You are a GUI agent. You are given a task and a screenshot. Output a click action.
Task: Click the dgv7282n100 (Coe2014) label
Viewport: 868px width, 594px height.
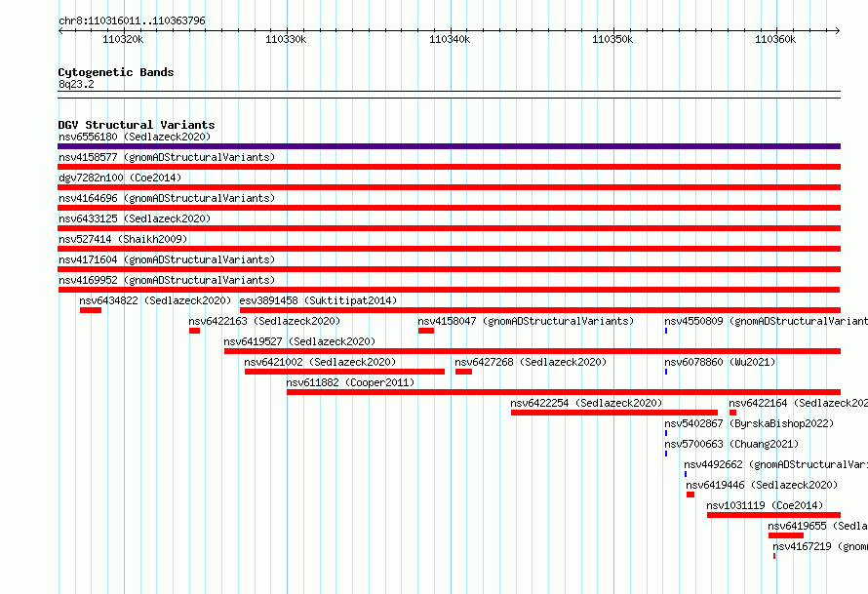(120, 178)
